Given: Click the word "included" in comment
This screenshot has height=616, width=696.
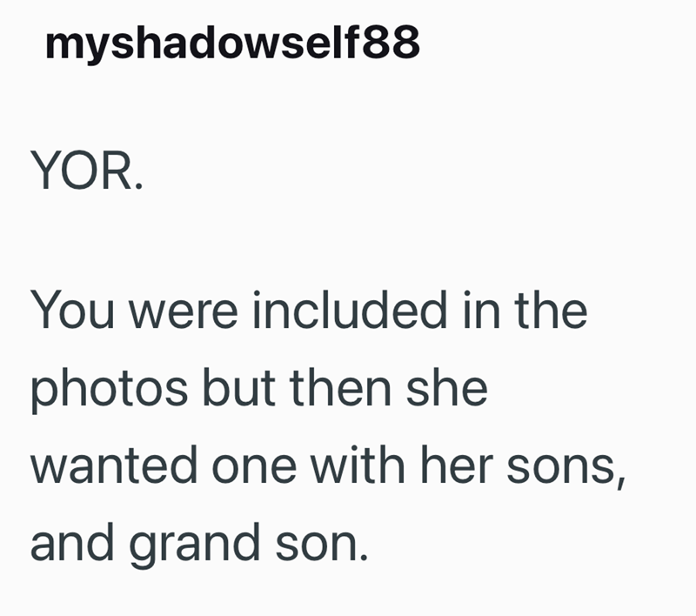Looking at the screenshot, I should coord(350,310).
